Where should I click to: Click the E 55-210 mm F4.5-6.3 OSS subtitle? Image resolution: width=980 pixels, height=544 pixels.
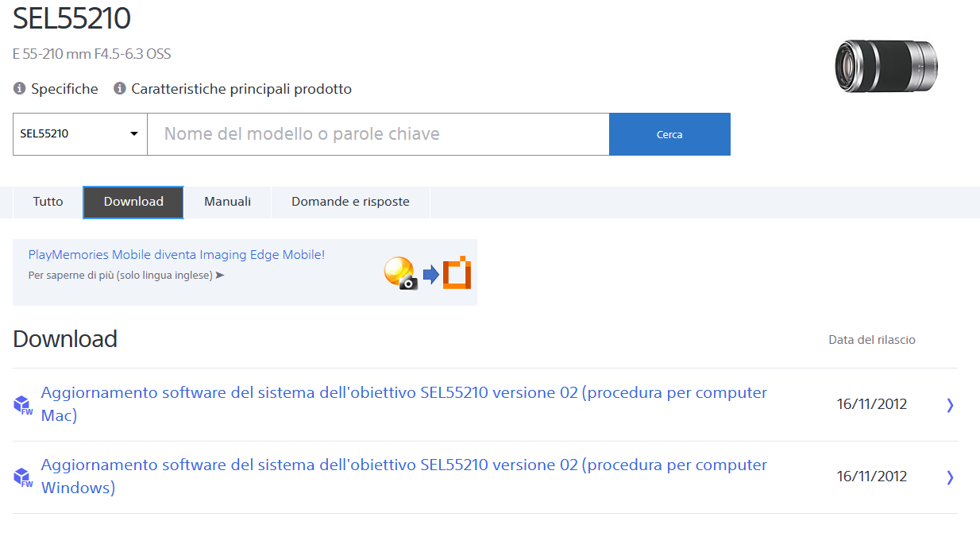(92, 54)
